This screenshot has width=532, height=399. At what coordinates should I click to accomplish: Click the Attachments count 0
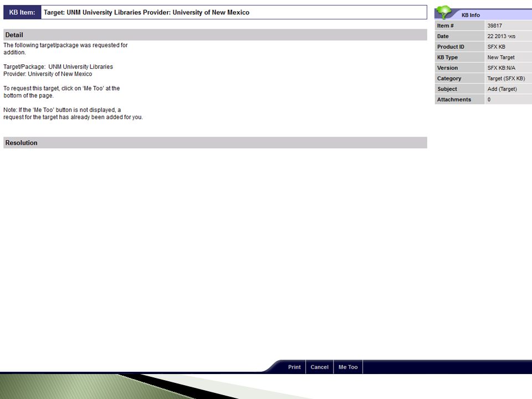click(x=489, y=99)
